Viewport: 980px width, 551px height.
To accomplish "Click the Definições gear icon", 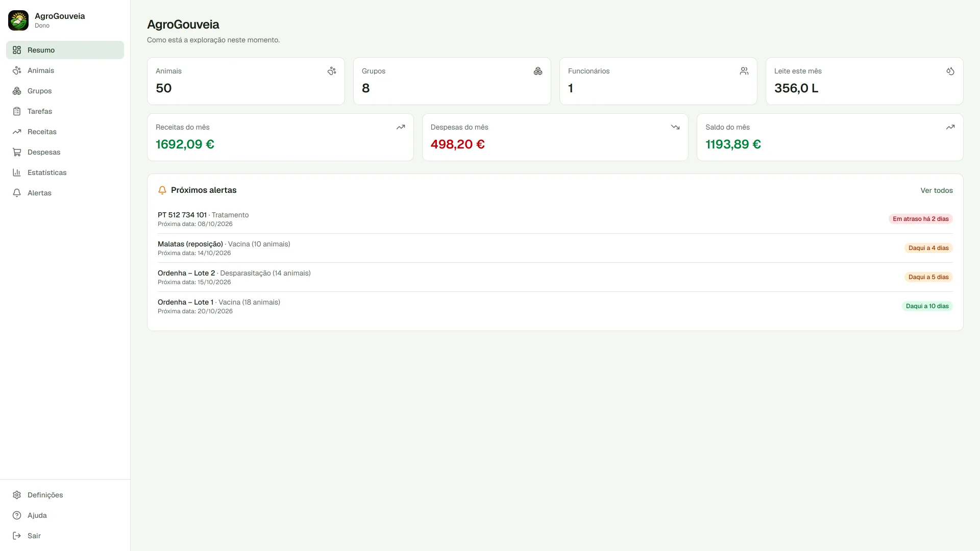I will (x=17, y=495).
